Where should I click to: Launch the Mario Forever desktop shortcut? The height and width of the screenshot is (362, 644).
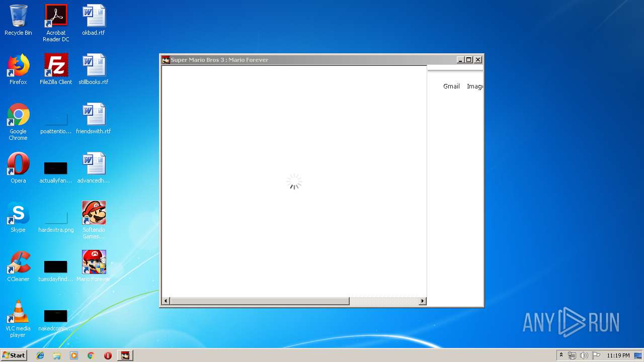pos(94,266)
